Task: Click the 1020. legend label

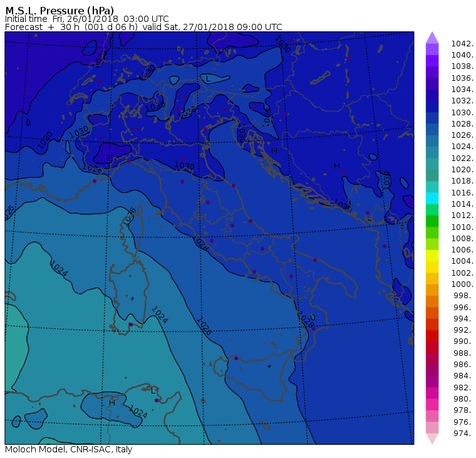Action: point(462,169)
